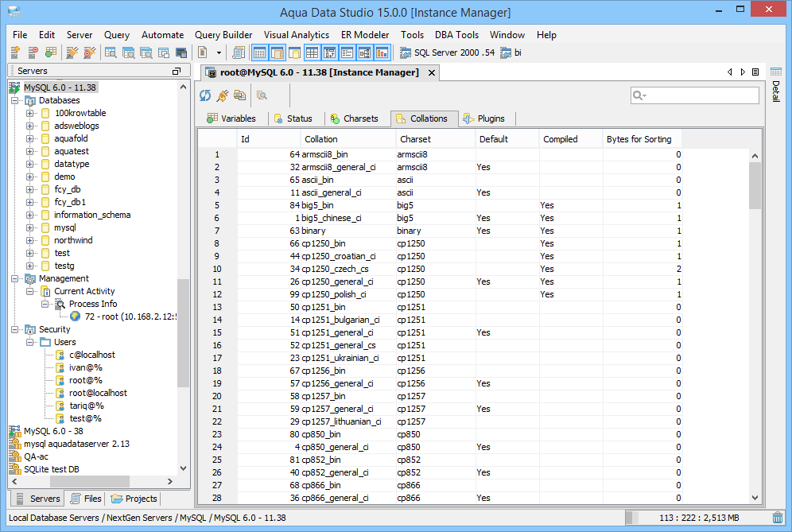Open the tab list icon

[x=755, y=72]
